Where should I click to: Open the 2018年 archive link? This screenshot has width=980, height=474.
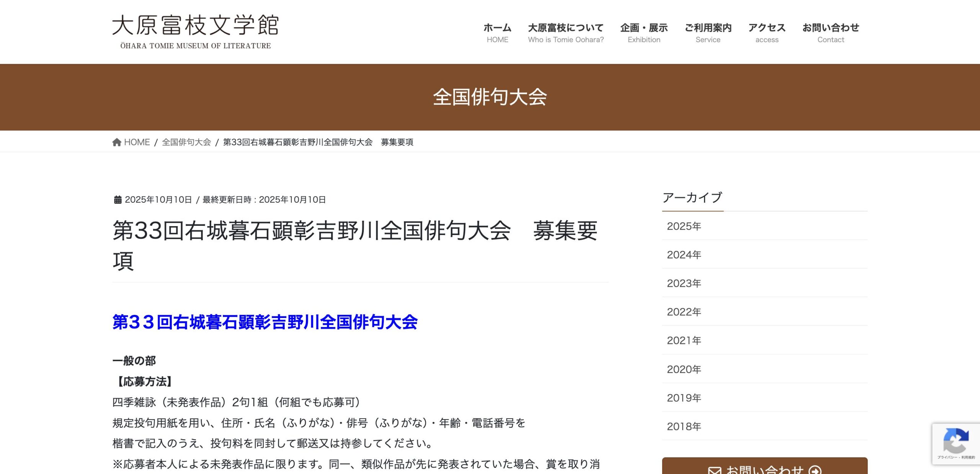(x=684, y=426)
